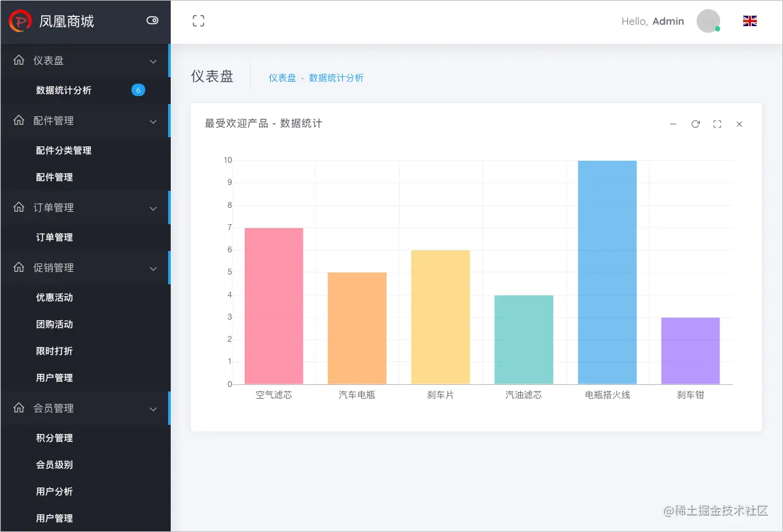Open 团购活动 menu item

pyautogui.click(x=54, y=324)
